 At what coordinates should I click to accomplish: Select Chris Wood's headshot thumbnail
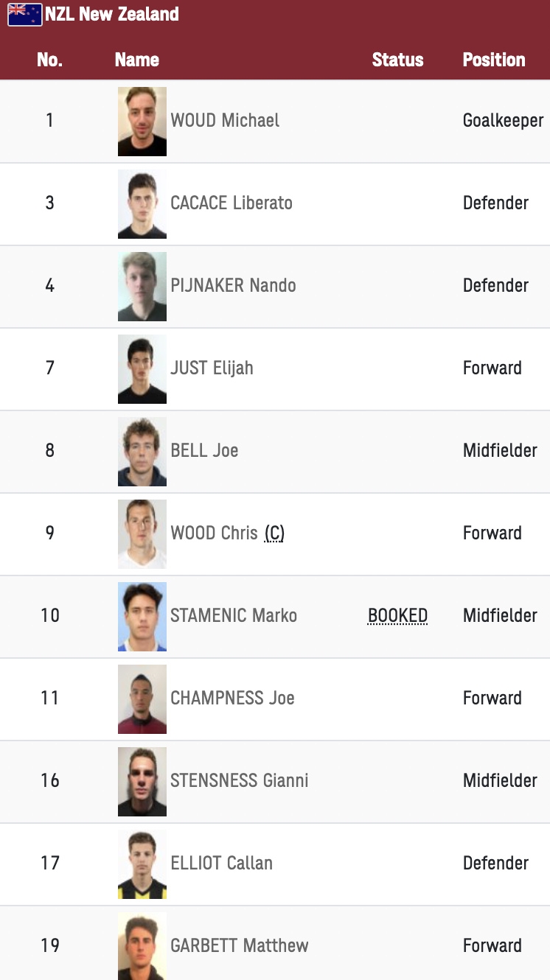click(x=142, y=534)
